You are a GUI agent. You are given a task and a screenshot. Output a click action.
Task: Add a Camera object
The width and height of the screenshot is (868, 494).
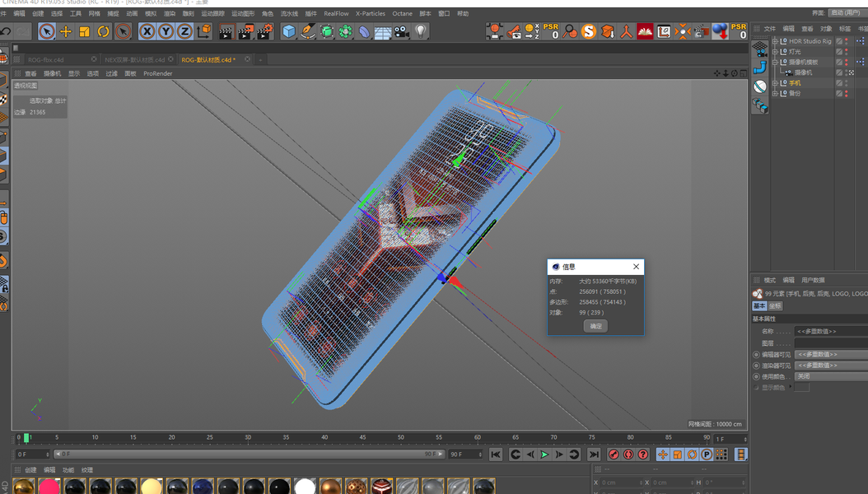pos(402,31)
